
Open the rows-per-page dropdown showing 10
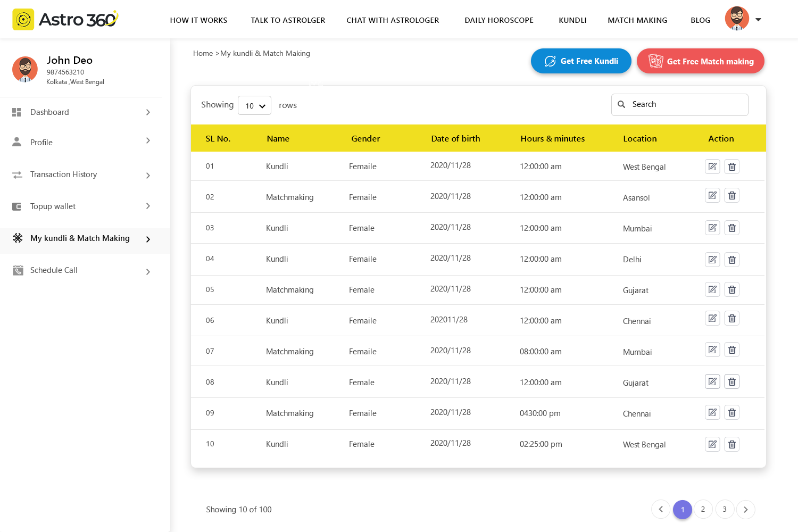click(x=254, y=105)
